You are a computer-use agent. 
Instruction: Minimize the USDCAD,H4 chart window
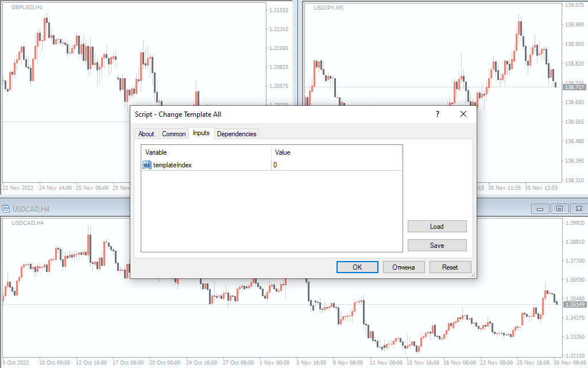[x=540, y=209]
